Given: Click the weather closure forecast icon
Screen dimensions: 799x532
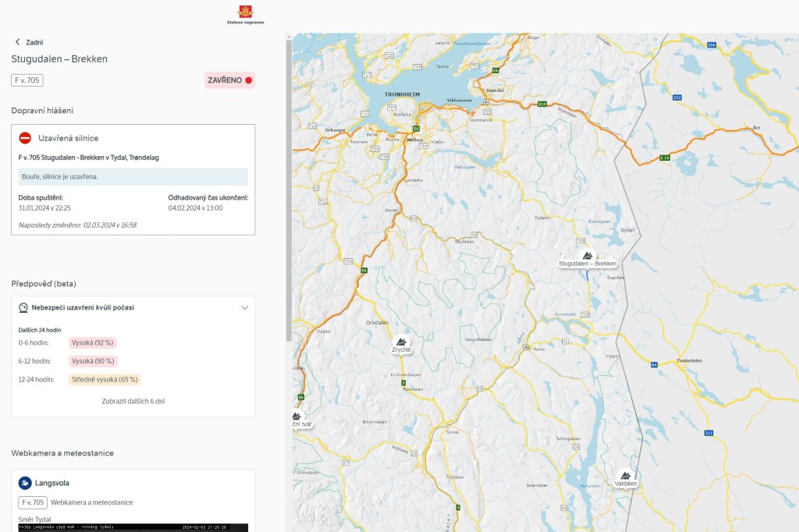Looking at the screenshot, I should coord(23,307).
